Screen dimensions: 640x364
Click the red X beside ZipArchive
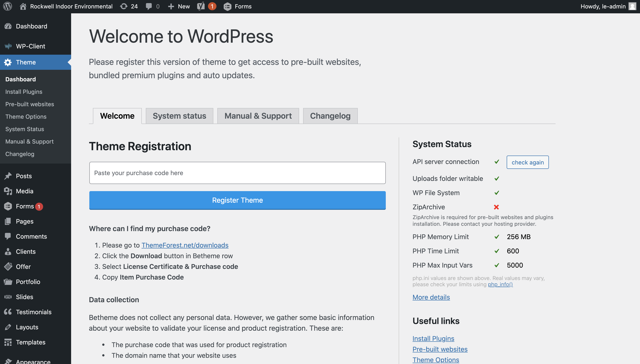click(496, 207)
